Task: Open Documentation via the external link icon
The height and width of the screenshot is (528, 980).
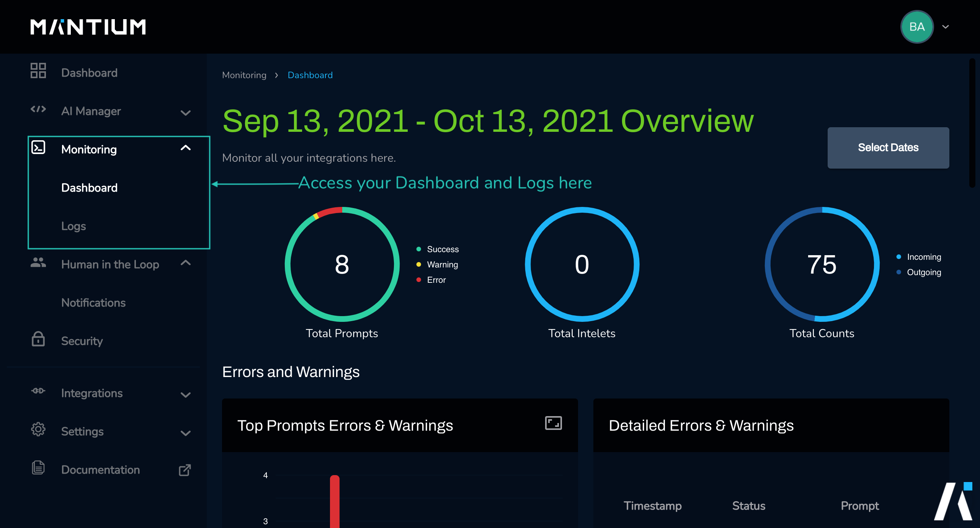Action: pos(185,470)
